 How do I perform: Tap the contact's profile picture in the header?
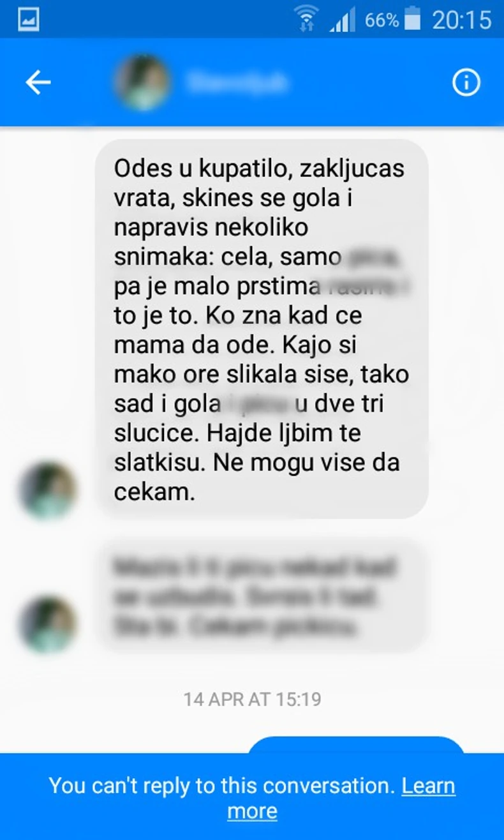coord(142,82)
